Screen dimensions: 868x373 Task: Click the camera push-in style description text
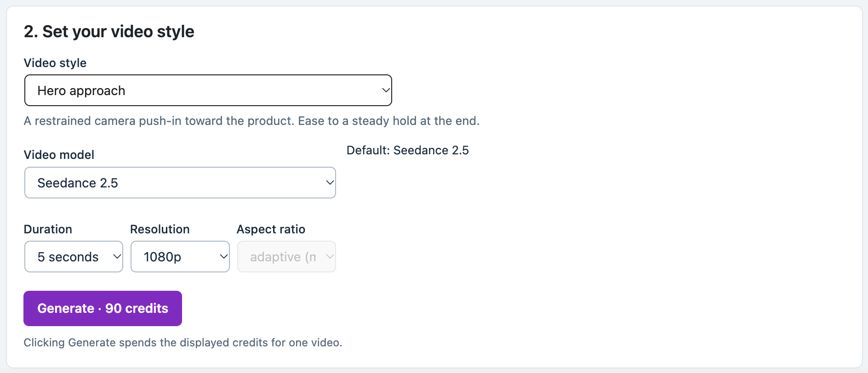251,121
